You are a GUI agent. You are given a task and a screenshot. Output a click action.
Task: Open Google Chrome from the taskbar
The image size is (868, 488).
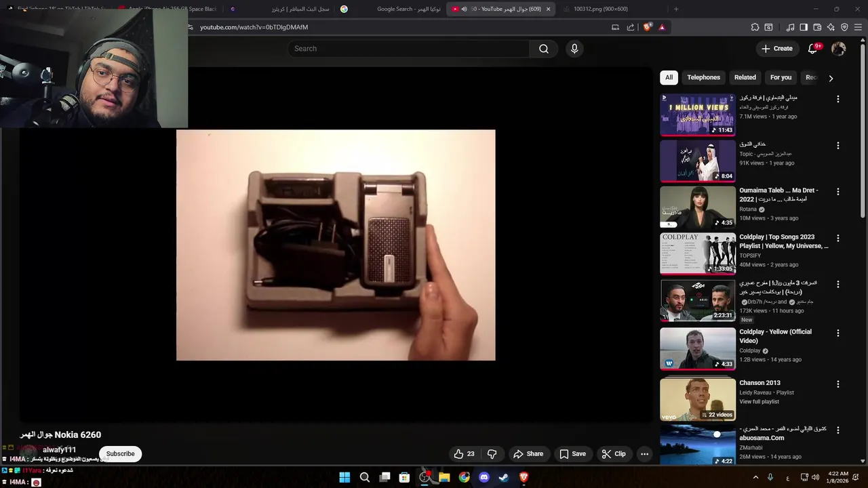click(464, 477)
